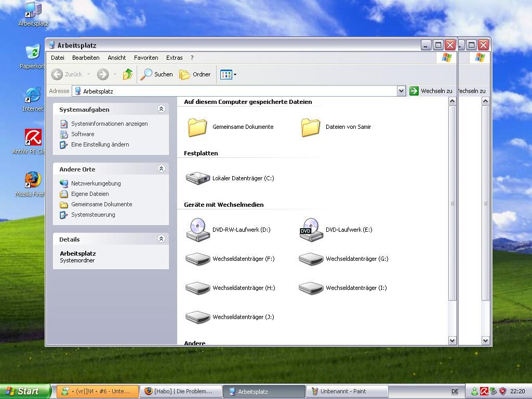Click the Up folder toolbar icon
The height and width of the screenshot is (399, 532).
pyautogui.click(x=127, y=74)
